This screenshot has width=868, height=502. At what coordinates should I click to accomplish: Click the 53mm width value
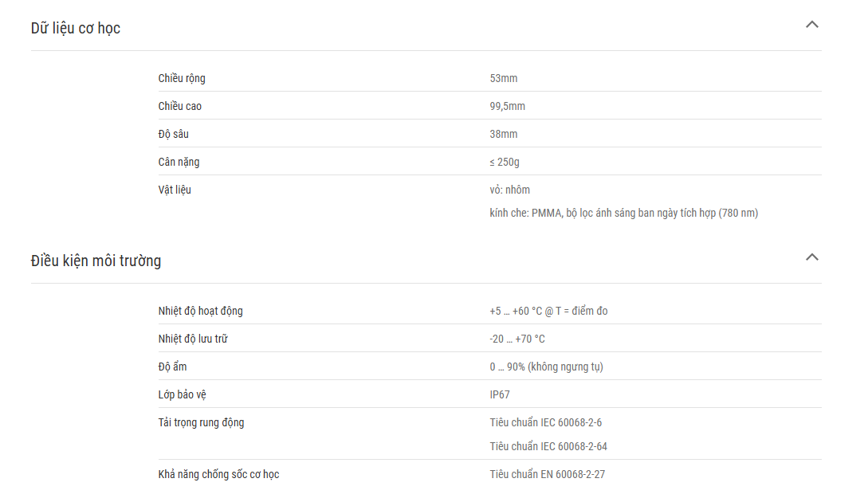pos(503,78)
